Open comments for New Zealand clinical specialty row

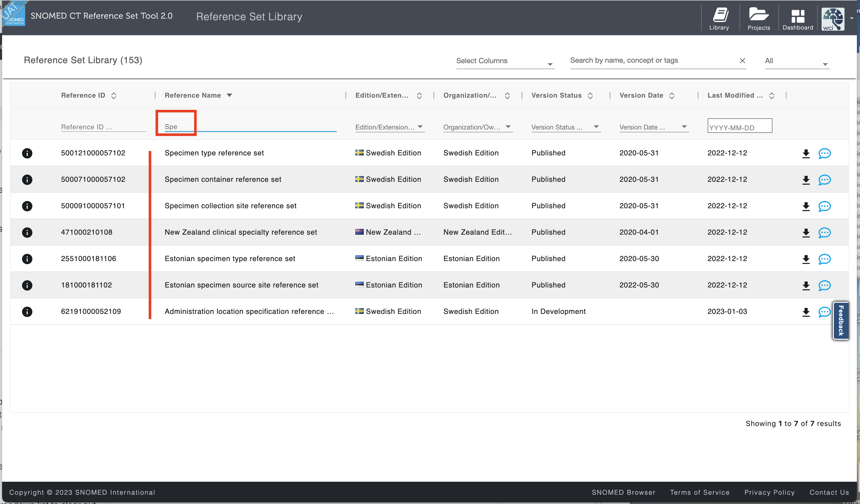click(x=824, y=233)
